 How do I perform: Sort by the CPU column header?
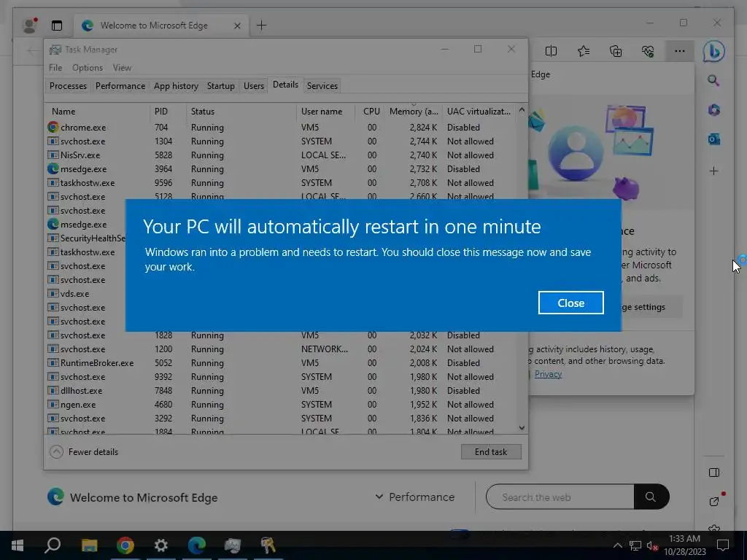tap(370, 112)
